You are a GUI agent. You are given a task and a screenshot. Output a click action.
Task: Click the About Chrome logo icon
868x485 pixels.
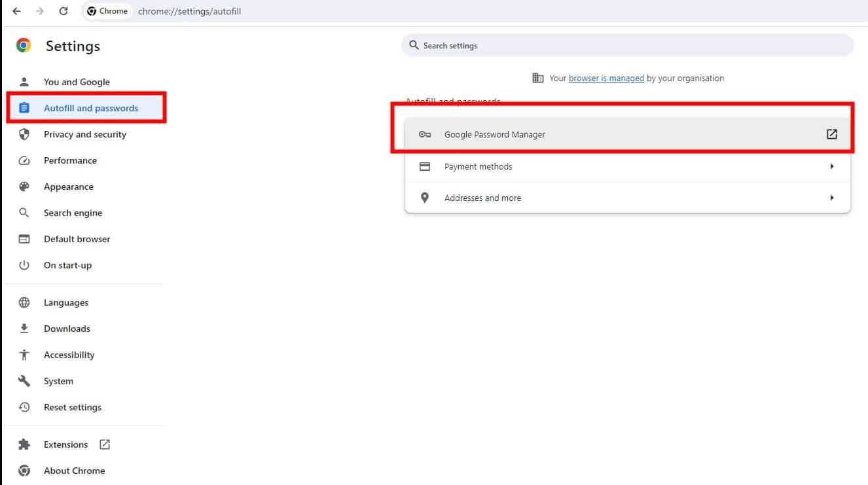(x=24, y=471)
